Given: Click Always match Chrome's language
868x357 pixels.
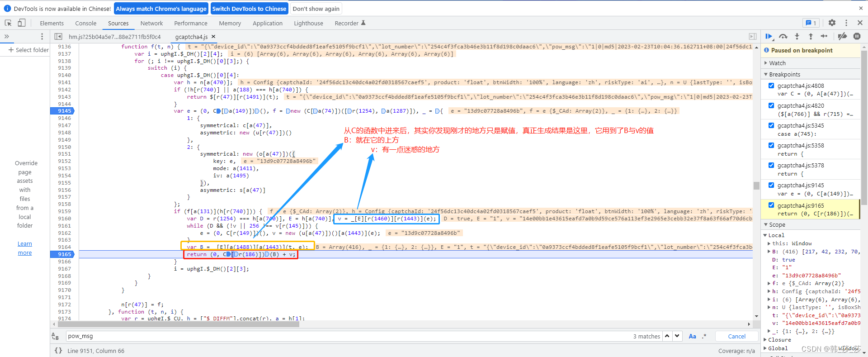Looking at the screenshot, I should 161,9.
